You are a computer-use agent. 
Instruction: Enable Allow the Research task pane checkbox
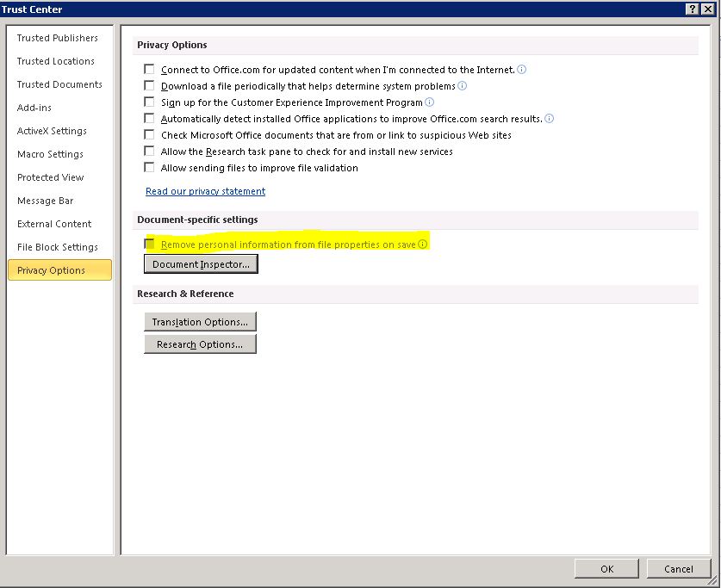click(x=150, y=152)
